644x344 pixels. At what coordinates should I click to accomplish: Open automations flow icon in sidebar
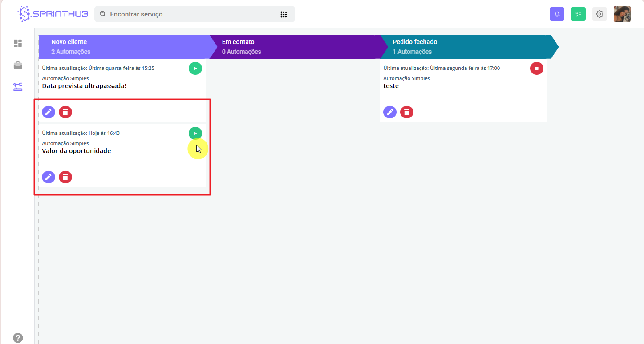18,87
